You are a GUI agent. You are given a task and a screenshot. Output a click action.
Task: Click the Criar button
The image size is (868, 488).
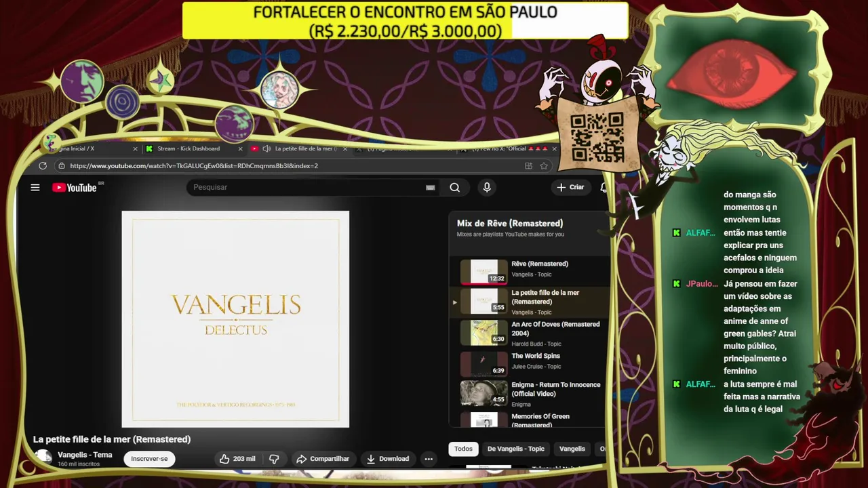tap(570, 187)
